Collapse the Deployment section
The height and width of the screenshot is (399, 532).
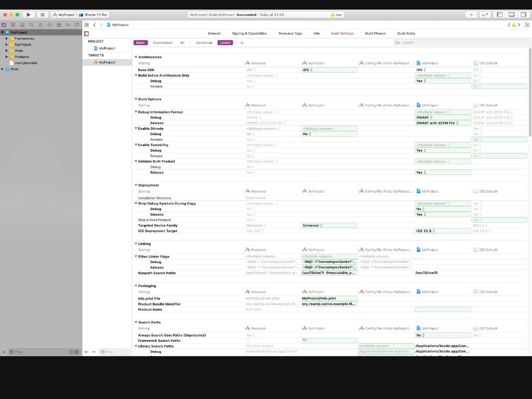tap(136, 185)
